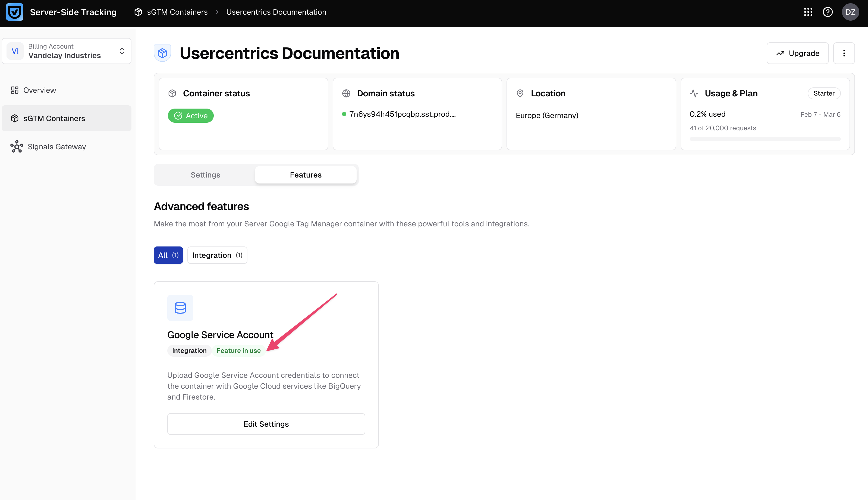The width and height of the screenshot is (868, 500).
Task: Open the apps grid icon
Action: pyautogui.click(x=808, y=12)
